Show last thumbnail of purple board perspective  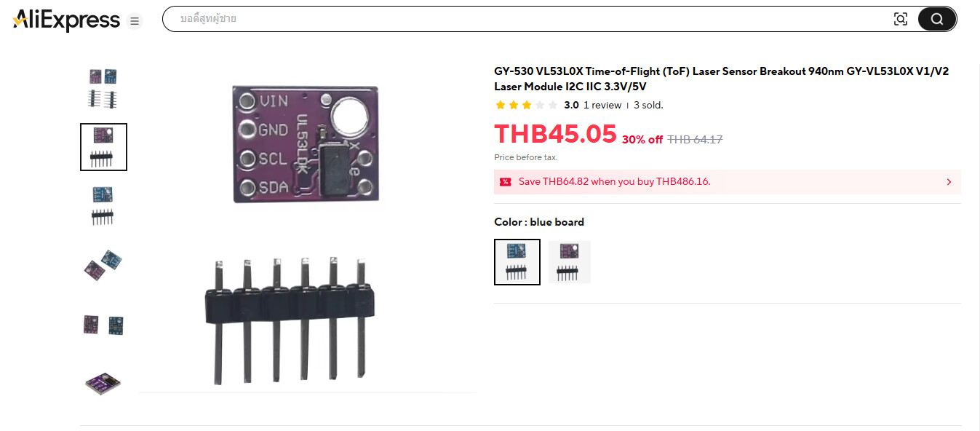tap(103, 381)
